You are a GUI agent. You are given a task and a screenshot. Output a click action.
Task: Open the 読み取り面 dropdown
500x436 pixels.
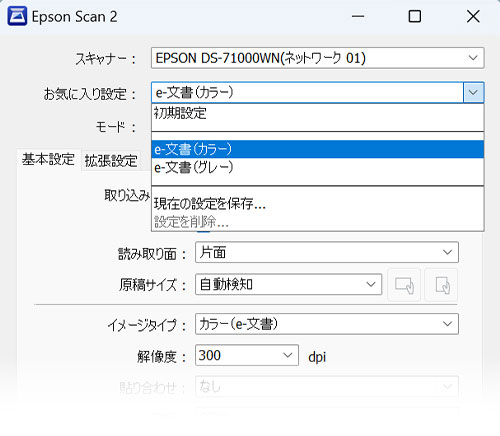[327, 252]
